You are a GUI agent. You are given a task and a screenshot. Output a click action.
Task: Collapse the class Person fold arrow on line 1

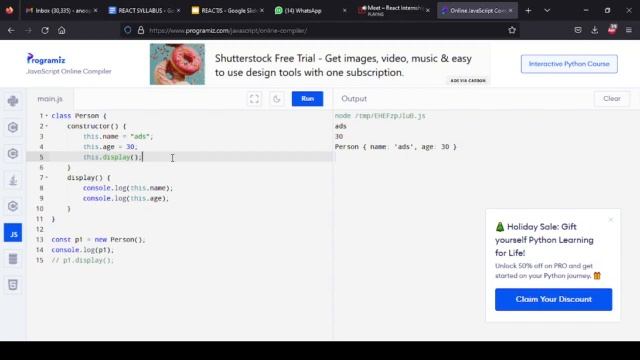(x=47, y=116)
